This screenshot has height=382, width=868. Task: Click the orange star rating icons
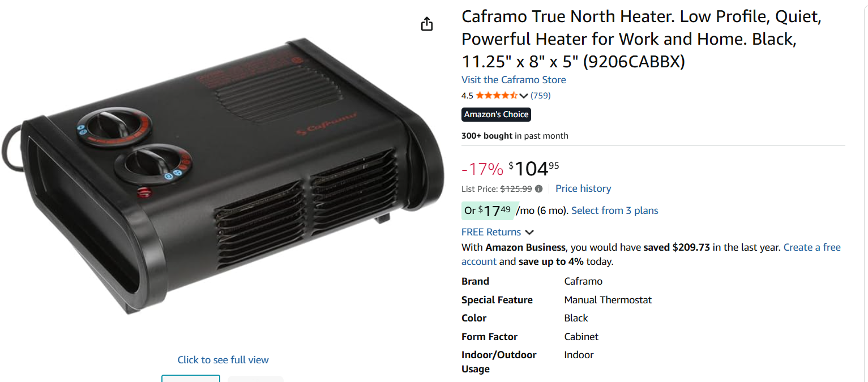coord(496,96)
